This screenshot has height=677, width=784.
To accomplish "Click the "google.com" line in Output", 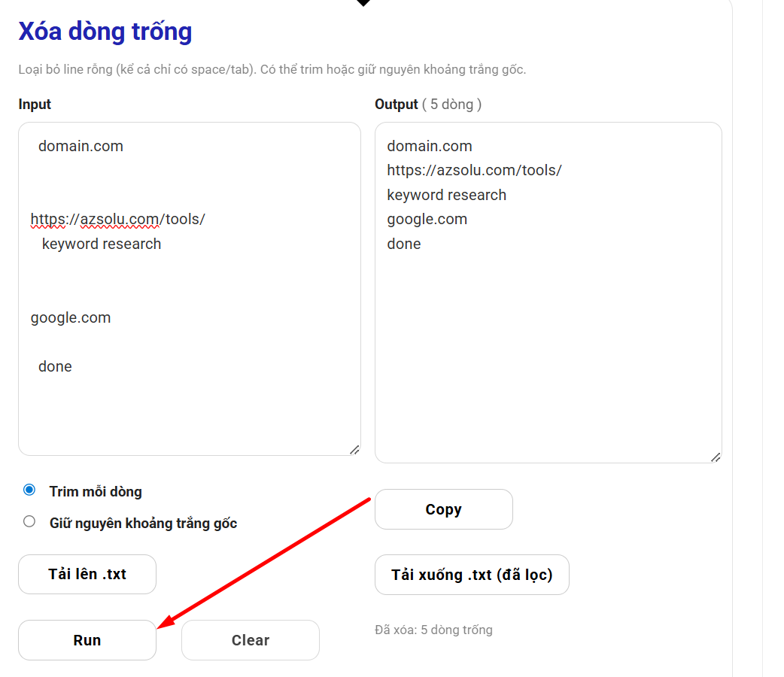I will tap(427, 220).
